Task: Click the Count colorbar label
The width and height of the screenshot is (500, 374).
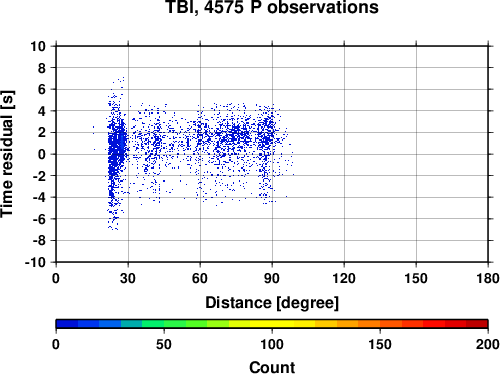Action: pyautogui.click(x=272, y=367)
